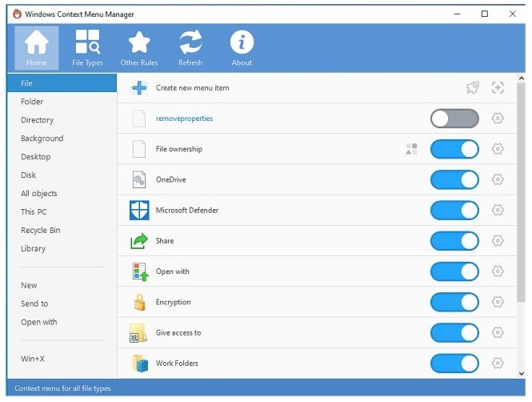Open the Home toolbar section

point(36,47)
